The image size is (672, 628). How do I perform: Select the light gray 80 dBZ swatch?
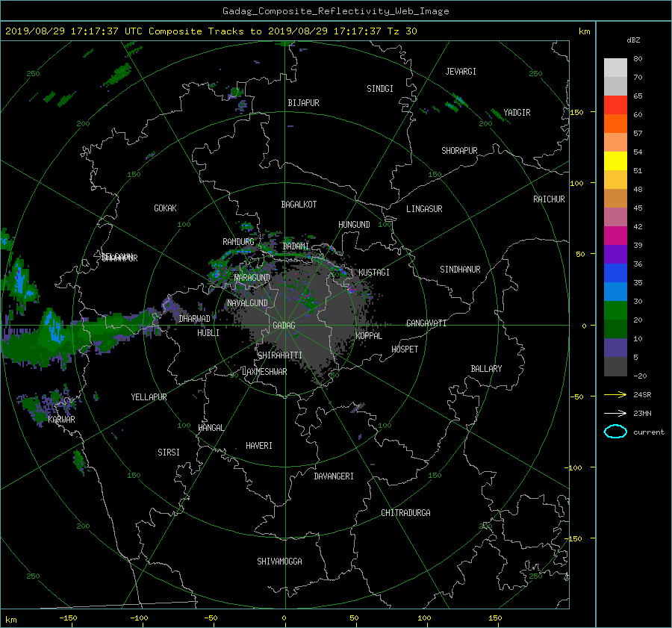pos(615,68)
